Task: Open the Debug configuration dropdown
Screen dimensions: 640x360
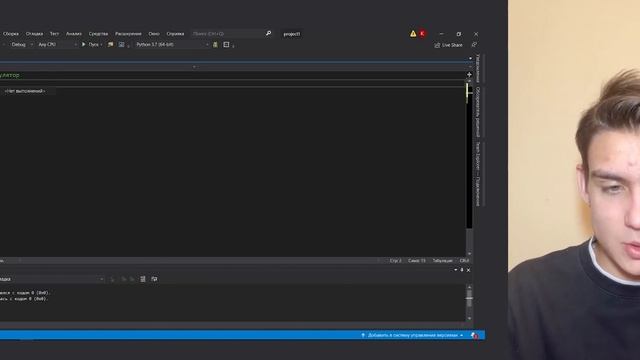Action: click(x=21, y=44)
